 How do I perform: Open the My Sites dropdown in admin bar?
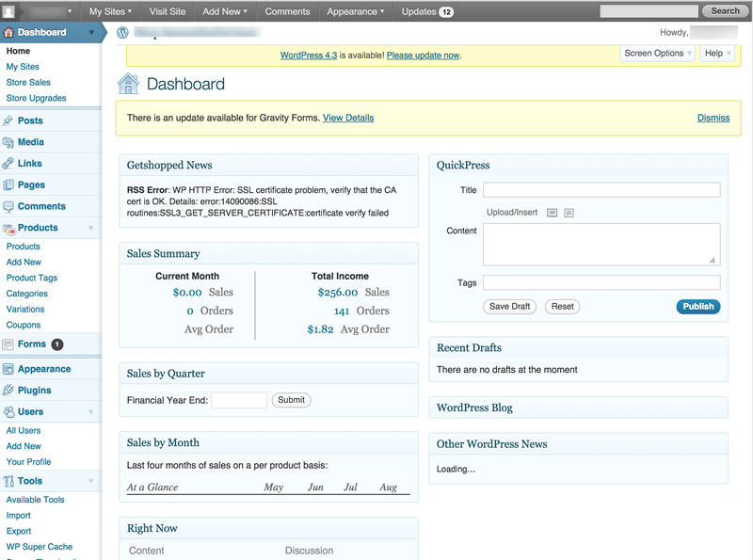(110, 11)
